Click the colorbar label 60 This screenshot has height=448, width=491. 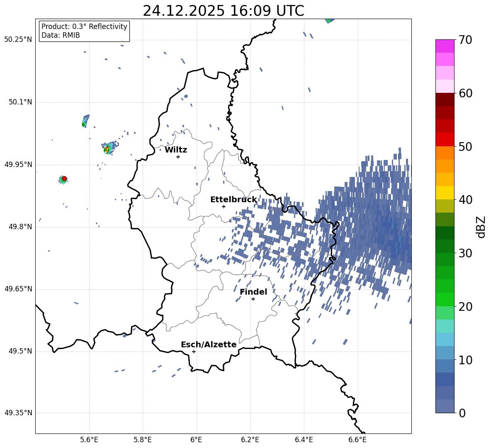[x=465, y=93]
